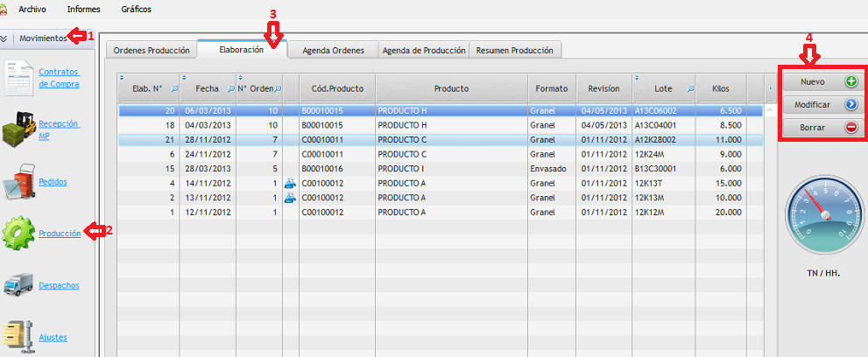Screen dimensions: 868x357
Task: Click the 20.000 kilos cell
Action: click(x=722, y=212)
